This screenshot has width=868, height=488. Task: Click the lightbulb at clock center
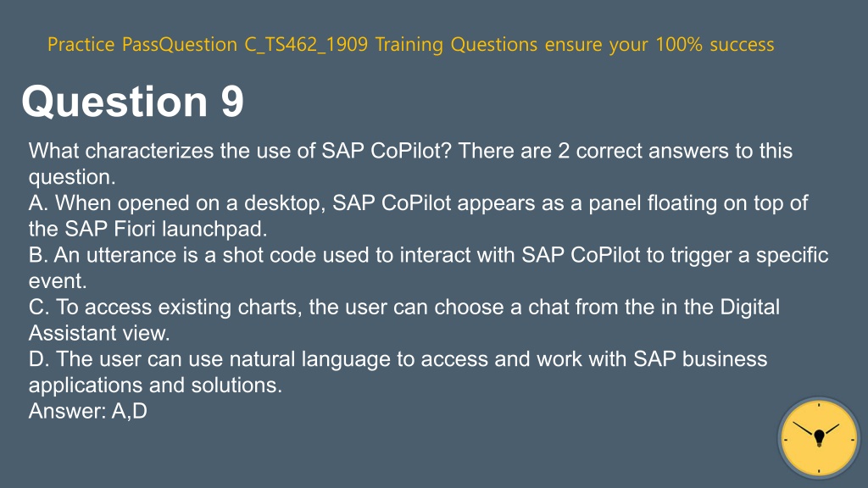(820, 438)
